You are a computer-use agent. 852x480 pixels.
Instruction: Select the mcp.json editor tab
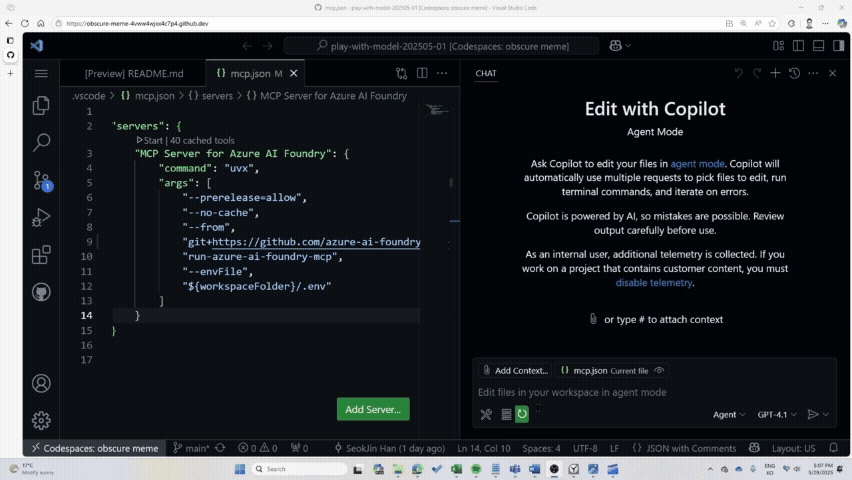249,73
